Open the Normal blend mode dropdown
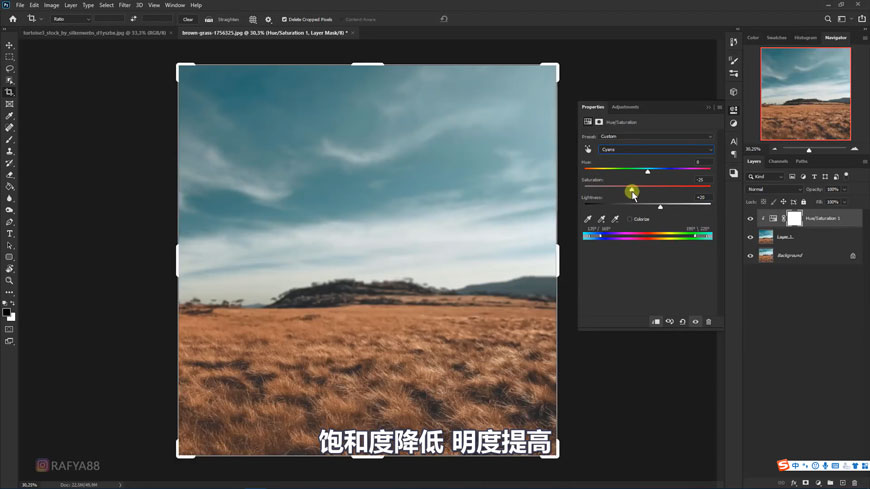The image size is (870, 489). click(774, 189)
